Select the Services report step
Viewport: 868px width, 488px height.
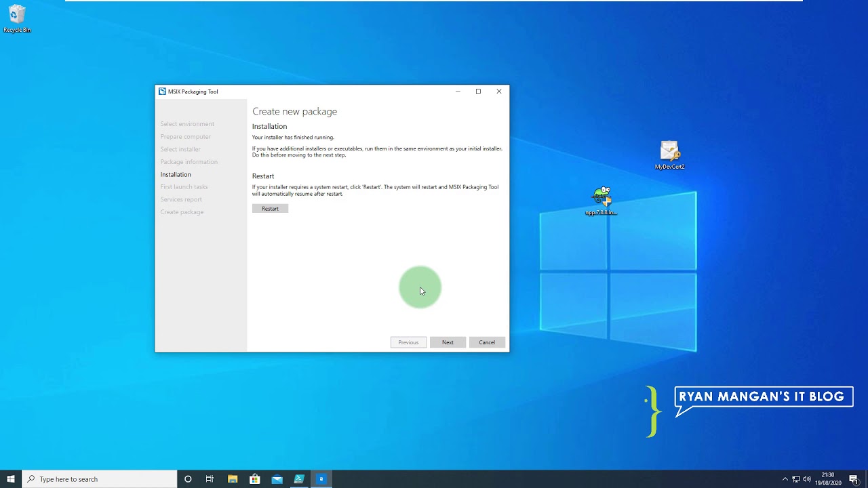(181, 199)
